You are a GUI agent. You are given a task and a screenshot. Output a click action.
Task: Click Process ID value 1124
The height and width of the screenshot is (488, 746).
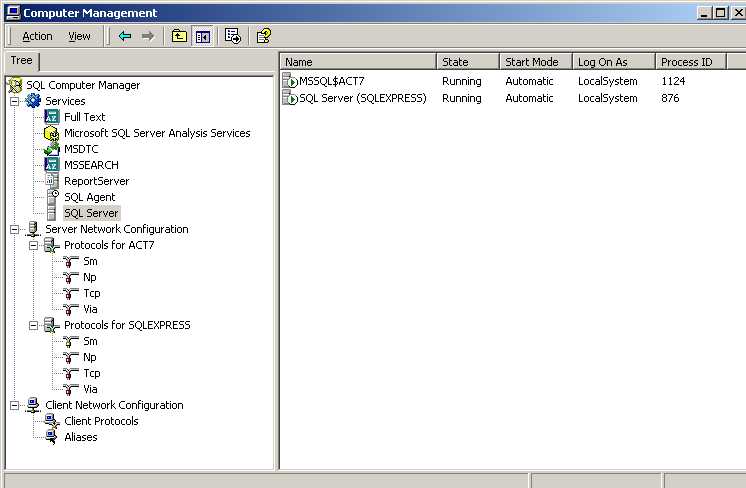pos(673,81)
